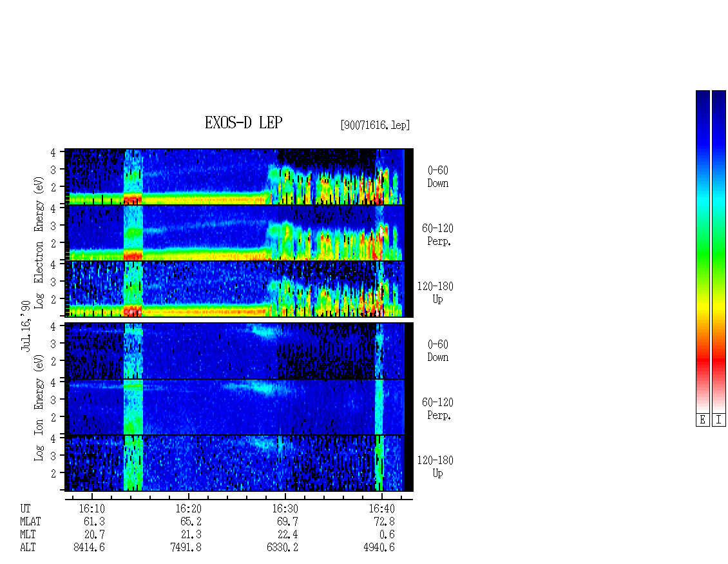Select the boxed I label under color bar
The height and width of the screenshot is (564, 728).
[x=719, y=420]
